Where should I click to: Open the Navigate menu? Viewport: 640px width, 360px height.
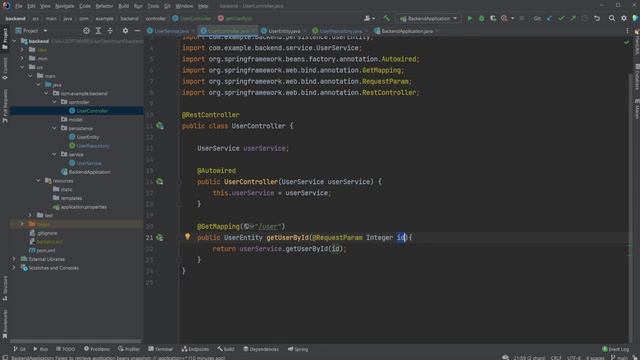coord(64,6)
